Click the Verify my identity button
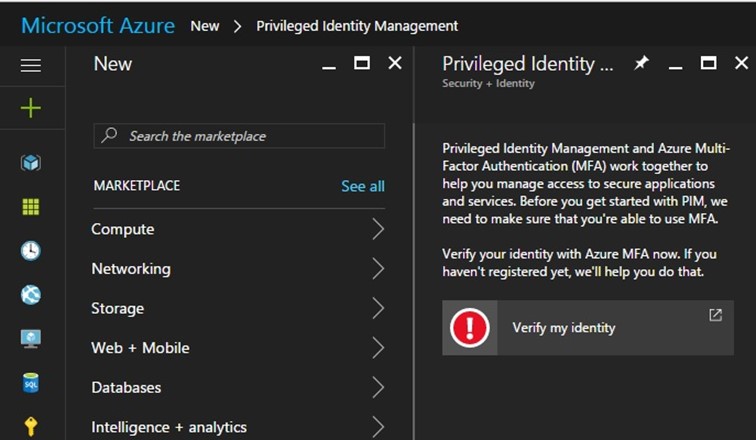The width and height of the screenshot is (756, 440). [588, 328]
